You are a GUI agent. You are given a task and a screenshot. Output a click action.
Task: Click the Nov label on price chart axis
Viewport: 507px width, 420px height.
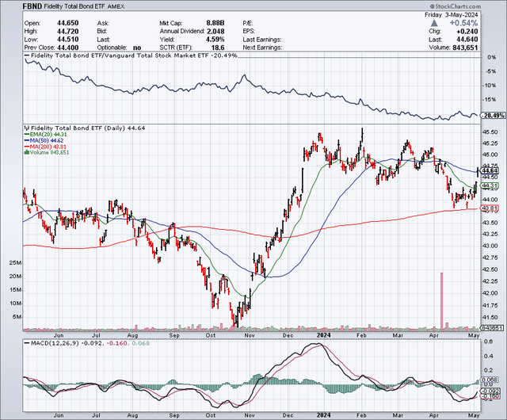(x=250, y=335)
